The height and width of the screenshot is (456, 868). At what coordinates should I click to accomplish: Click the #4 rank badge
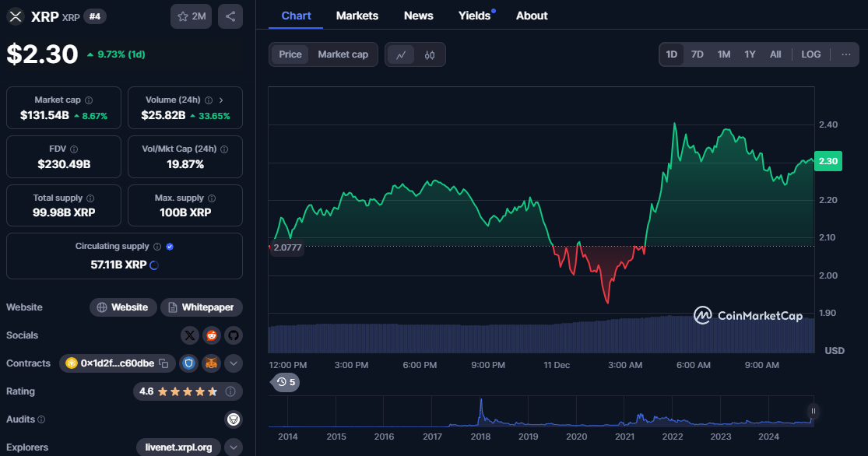pyautogui.click(x=95, y=16)
